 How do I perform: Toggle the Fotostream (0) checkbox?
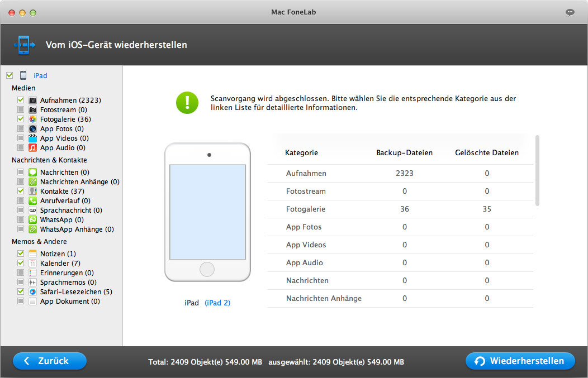tap(21, 110)
